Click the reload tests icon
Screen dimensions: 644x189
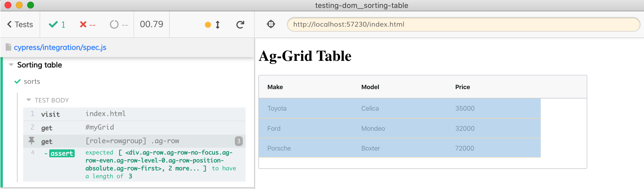click(x=240, y=25)
